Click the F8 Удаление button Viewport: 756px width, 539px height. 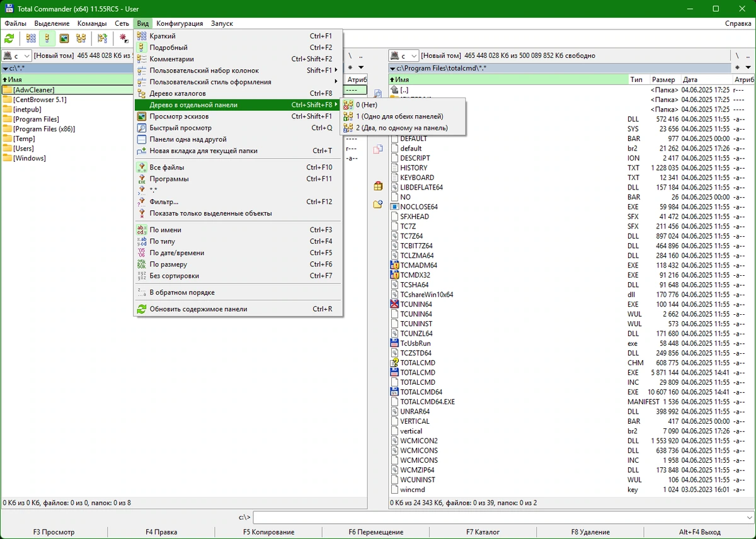pos(590,532)
